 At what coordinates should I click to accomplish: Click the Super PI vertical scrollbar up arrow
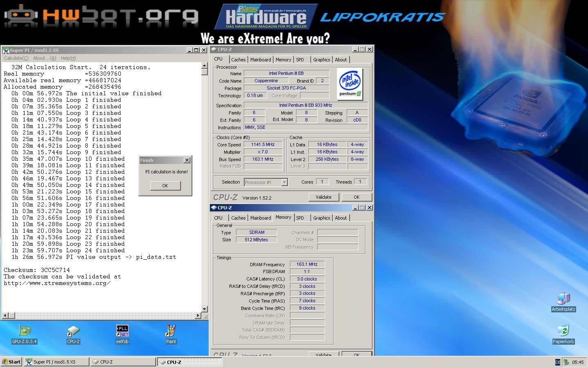(x=205, y=65)
